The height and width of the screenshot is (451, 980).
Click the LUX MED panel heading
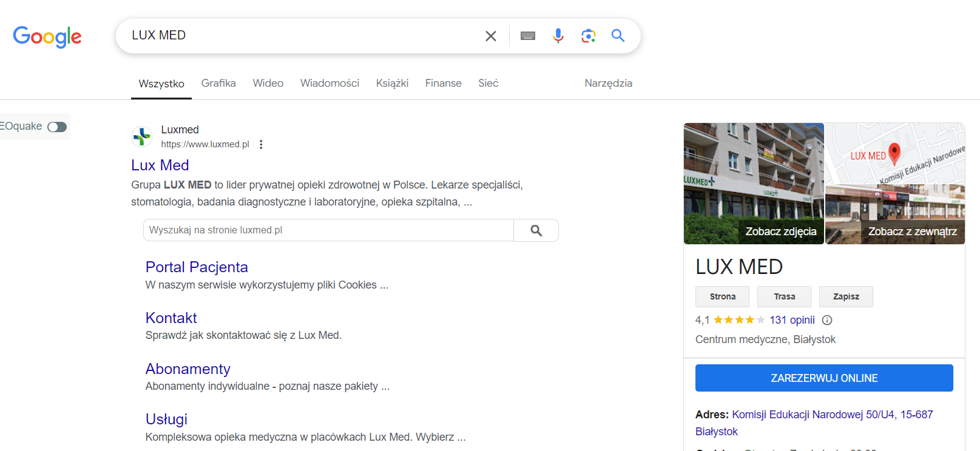click(739, 267)
